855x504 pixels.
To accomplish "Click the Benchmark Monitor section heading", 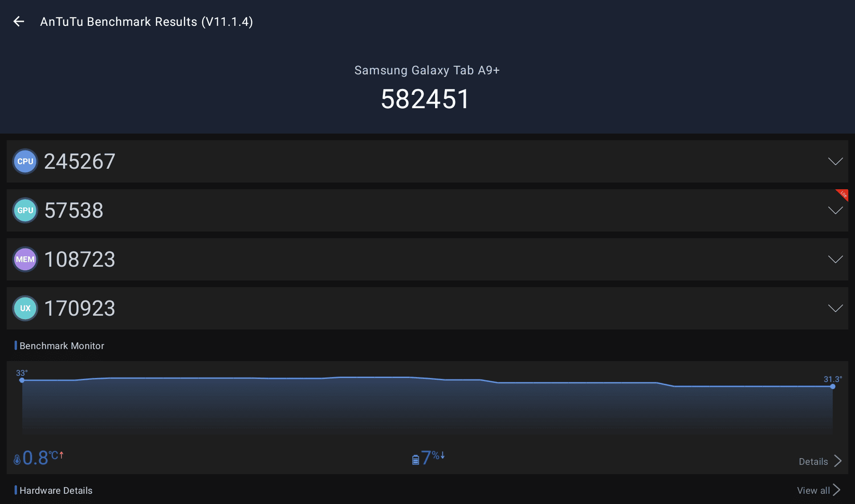I will pyautogui.click(x=62, y=345).
